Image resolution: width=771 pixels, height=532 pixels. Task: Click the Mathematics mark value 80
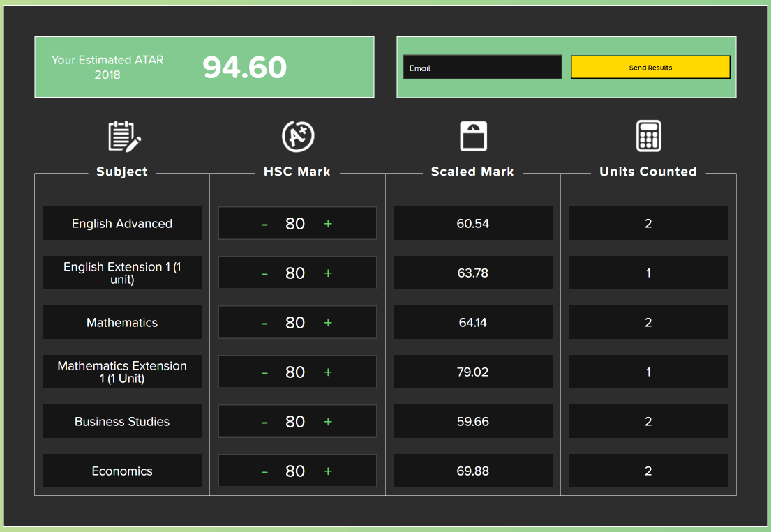pyautogui.click(x=295, y=324)
